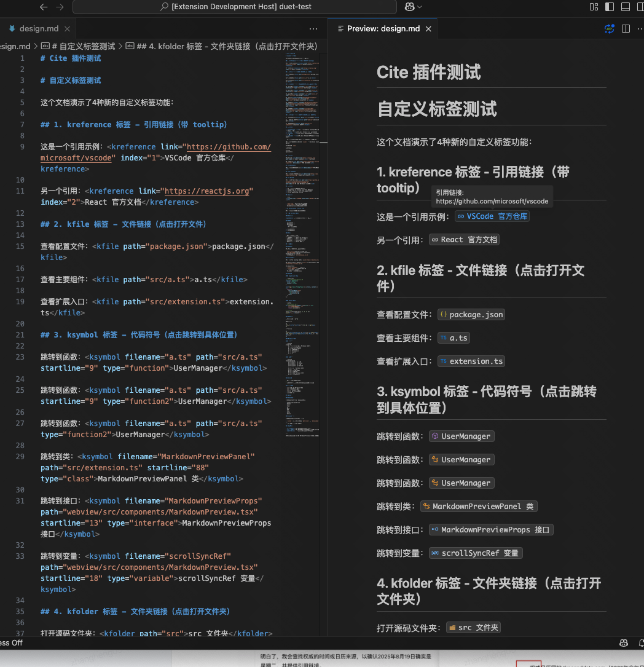
Task: Select the design.md breadcrumb segment
Action: [15, 46]
